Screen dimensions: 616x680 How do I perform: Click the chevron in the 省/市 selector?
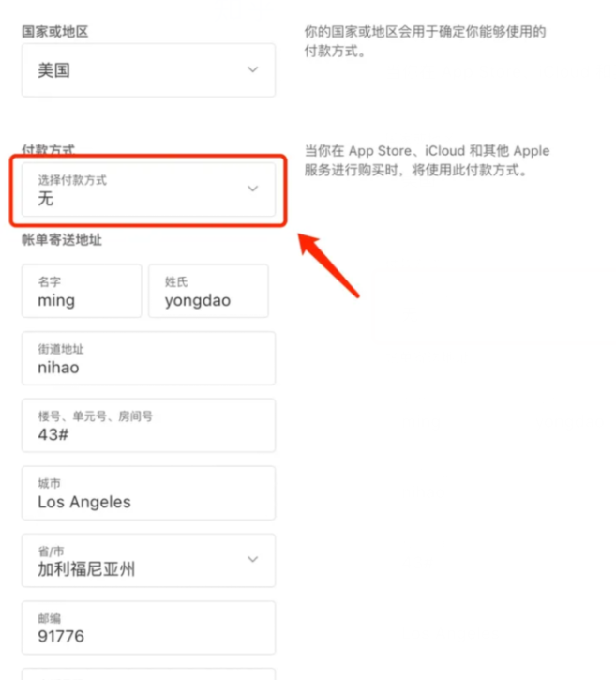pyautogui.click(x=253, y=559)
